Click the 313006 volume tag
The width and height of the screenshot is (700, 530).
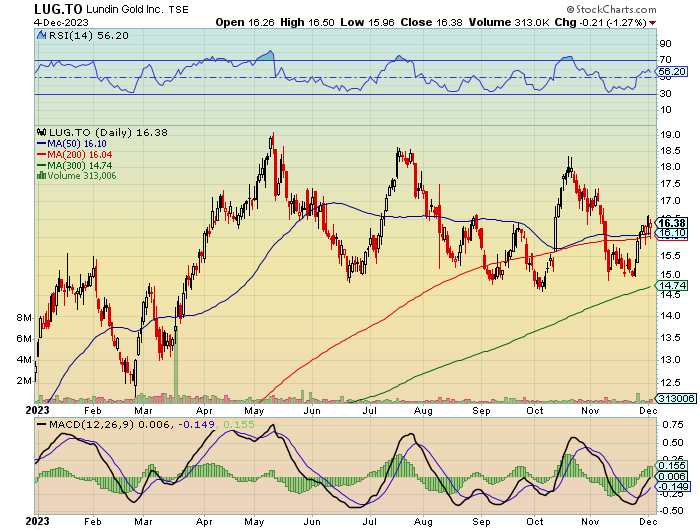coord(676,398)
